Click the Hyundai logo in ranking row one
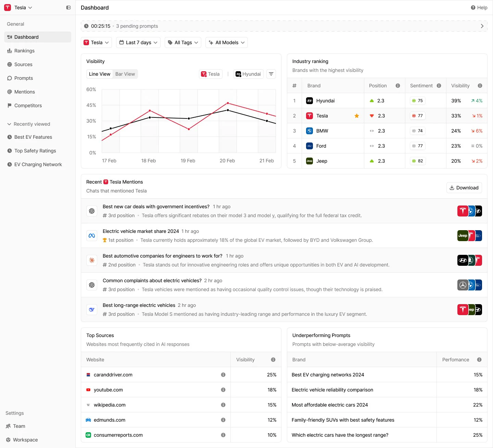The height and width of the screenshot is (448, 493). [x=309, y=101]
